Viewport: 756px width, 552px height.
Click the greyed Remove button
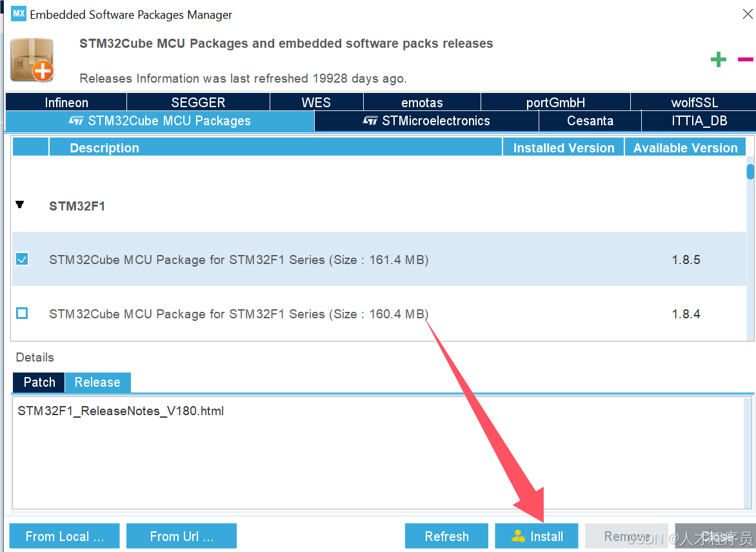626,536
